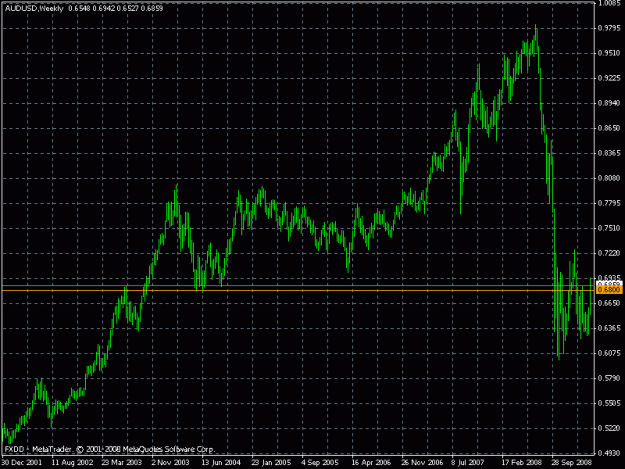Viewport: 625px width, 469px height.
Task: Click the 8 Jul 2007 date label
Action: 468,463
